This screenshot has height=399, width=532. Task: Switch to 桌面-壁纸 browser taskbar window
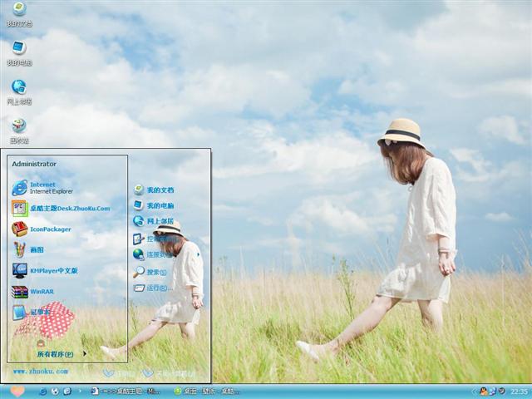pos(207,392)
